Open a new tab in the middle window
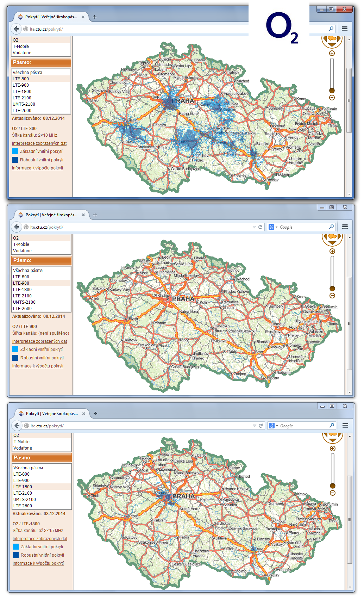This screenshot has height=600, width=364. point(95,215)
